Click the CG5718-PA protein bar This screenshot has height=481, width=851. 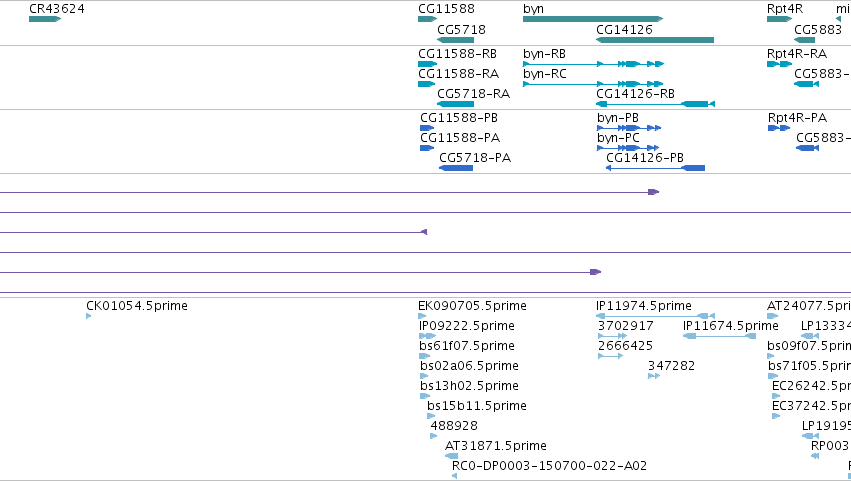[456, 168]
